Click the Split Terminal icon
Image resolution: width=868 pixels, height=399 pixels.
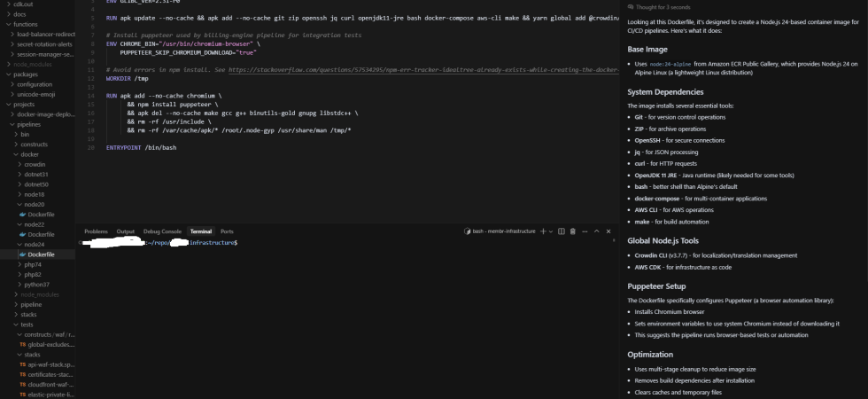click(x=562, y=231)
